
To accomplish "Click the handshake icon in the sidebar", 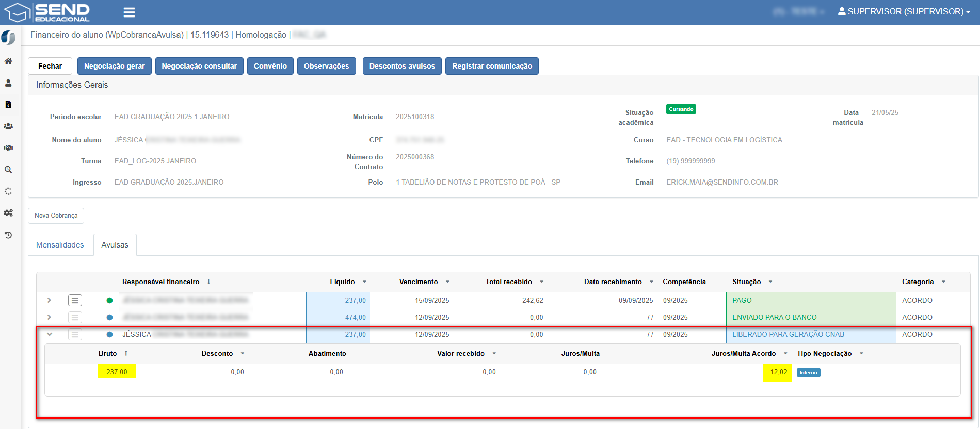I will [8, 148].
